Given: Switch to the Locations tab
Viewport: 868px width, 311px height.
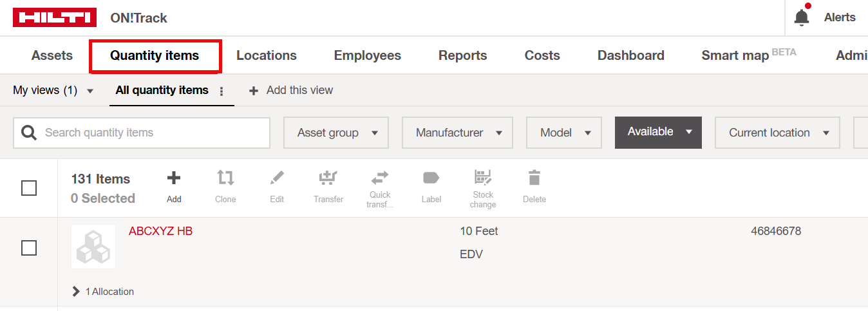Looking at the screenshot, I should click(266, 55).
